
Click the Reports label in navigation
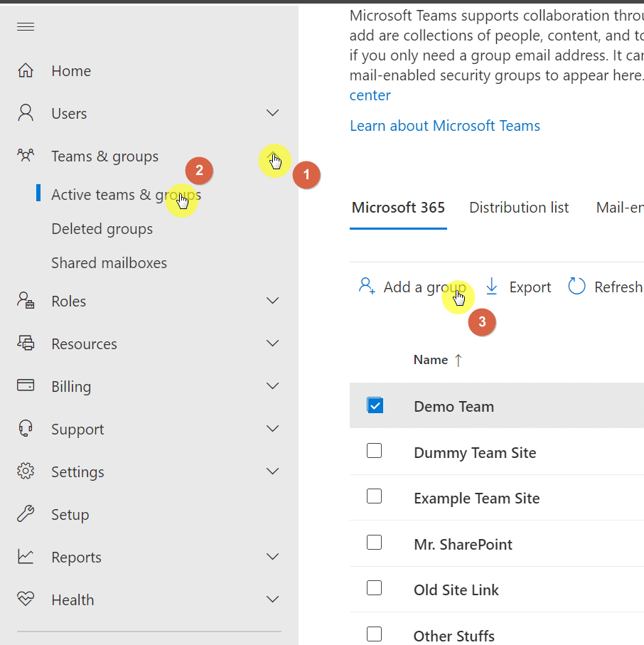point(77,558)
